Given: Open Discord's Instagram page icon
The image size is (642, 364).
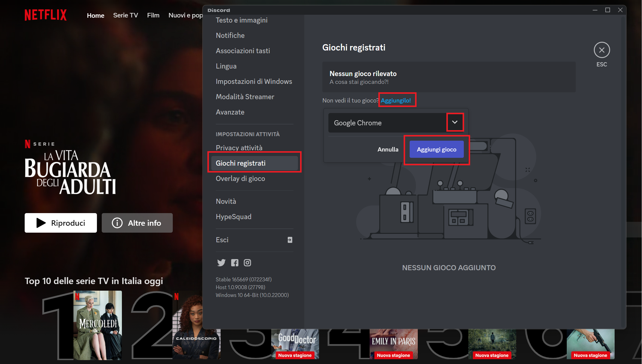Looking at the screenshot, I should pos(247,262).
